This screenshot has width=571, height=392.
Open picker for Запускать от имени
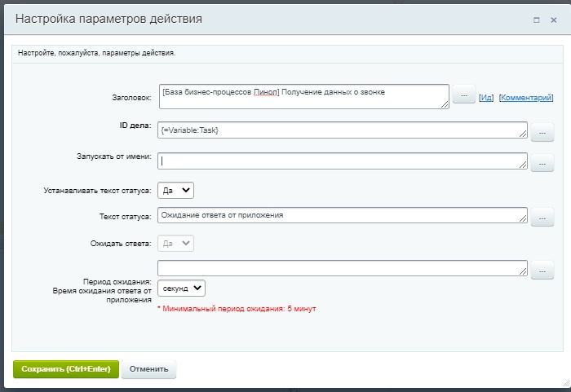542,162
